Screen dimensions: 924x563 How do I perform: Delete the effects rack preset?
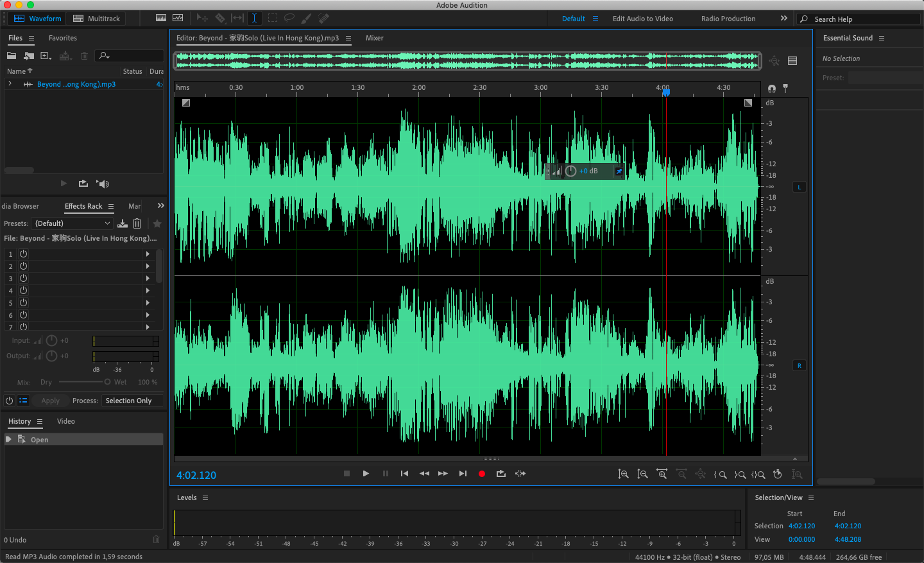(x=137, y=223)
